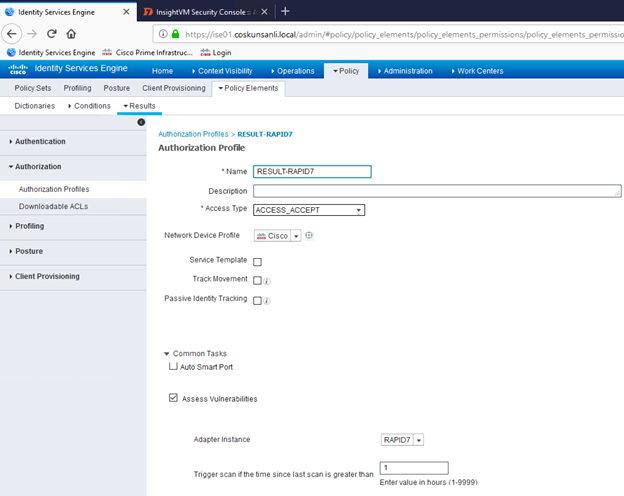Click the Trigger scan hours input field
This screenshot has height=496, width=624.
click(x=414, y=468)
